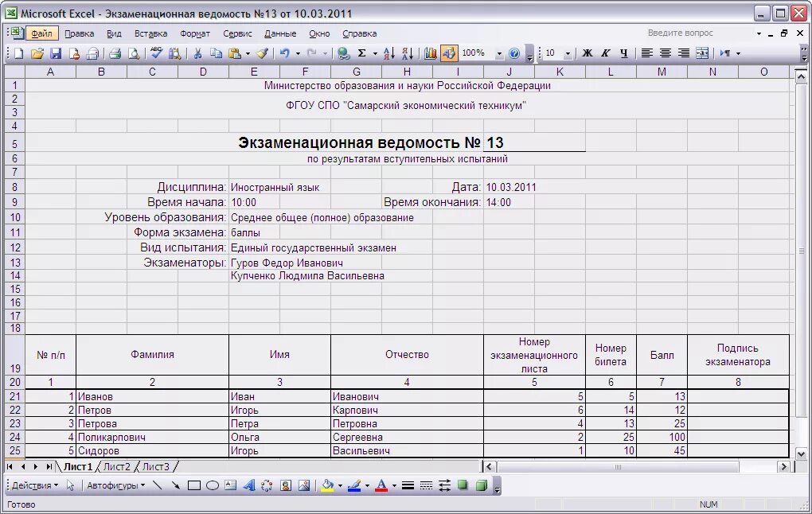Click the AutoSum sigma icon

[362, 53]
